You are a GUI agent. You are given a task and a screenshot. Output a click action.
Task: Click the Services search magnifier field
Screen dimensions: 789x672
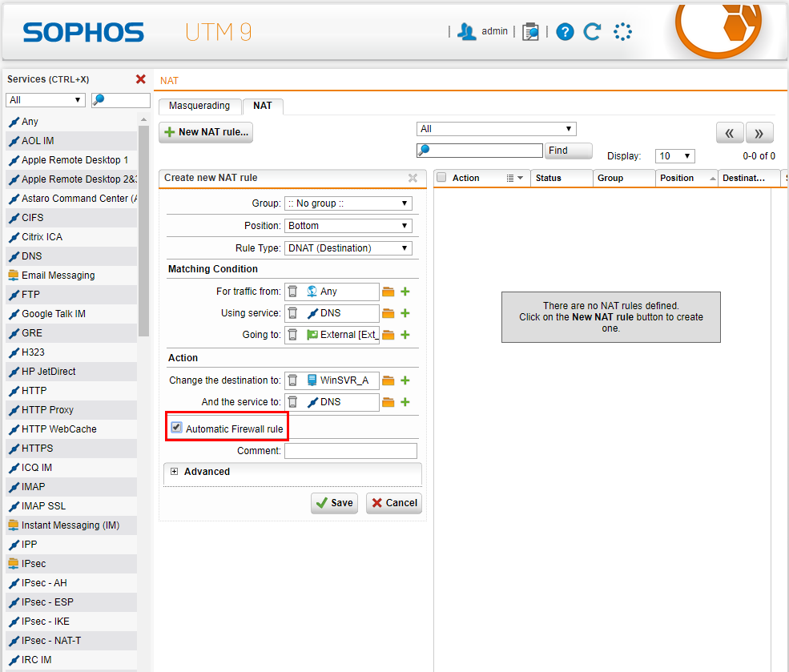click(121, 99)
